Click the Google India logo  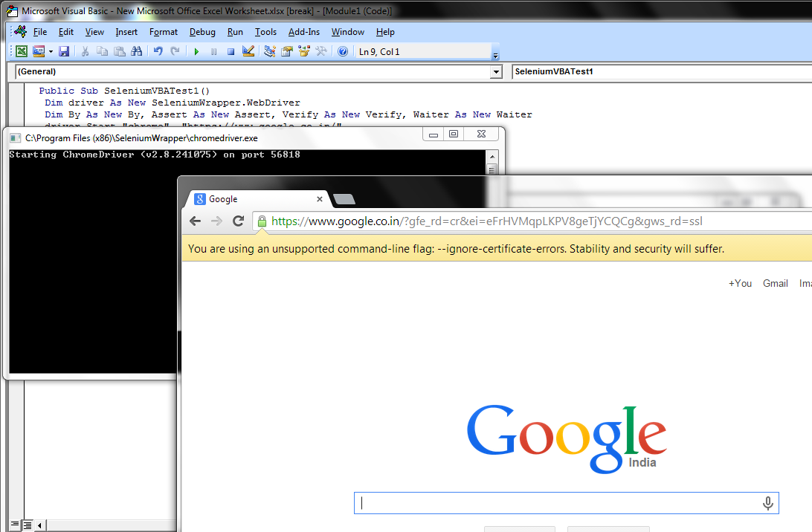[x=567, y=439]
